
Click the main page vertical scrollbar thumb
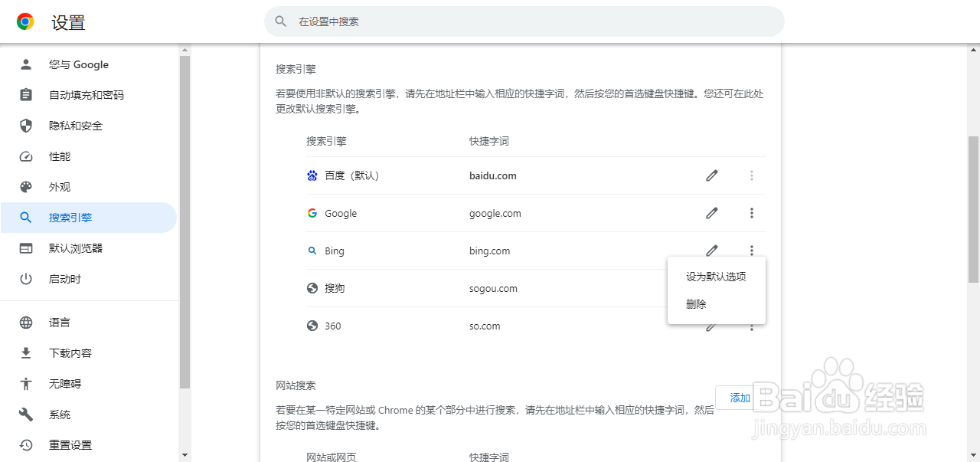click(973, 209)
